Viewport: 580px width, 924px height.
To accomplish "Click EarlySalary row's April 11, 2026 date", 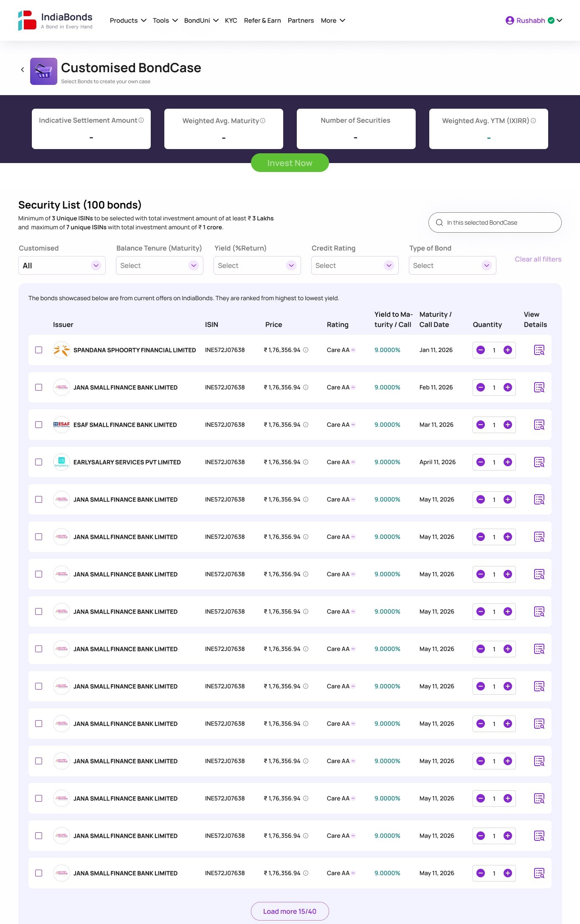I will (x=437, y=462).
